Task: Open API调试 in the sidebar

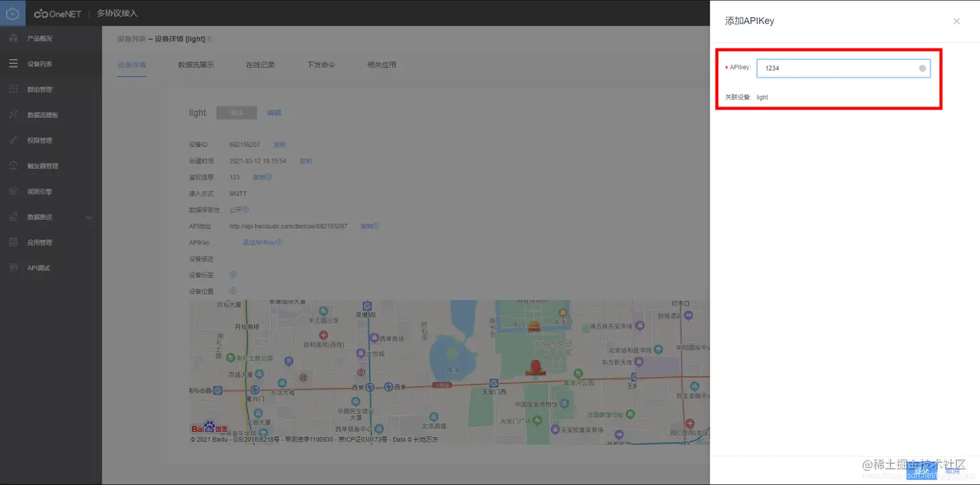Action: pos(38,268)
